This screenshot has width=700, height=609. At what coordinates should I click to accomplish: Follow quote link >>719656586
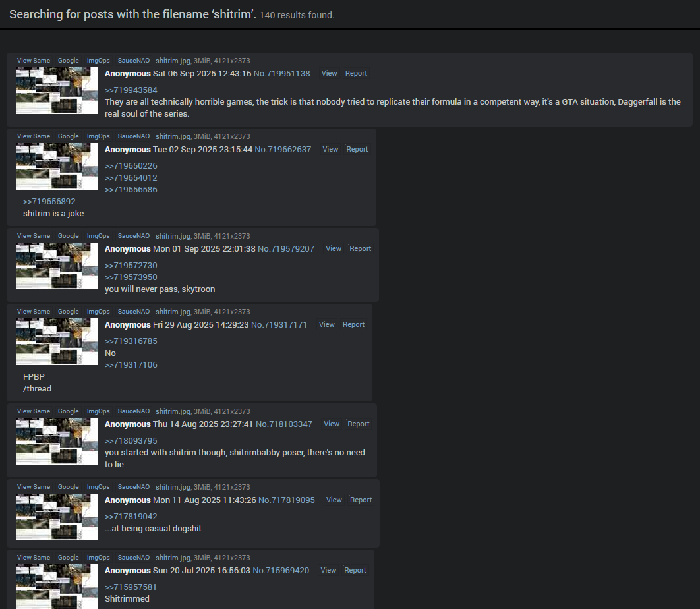[x=131, y=190]
